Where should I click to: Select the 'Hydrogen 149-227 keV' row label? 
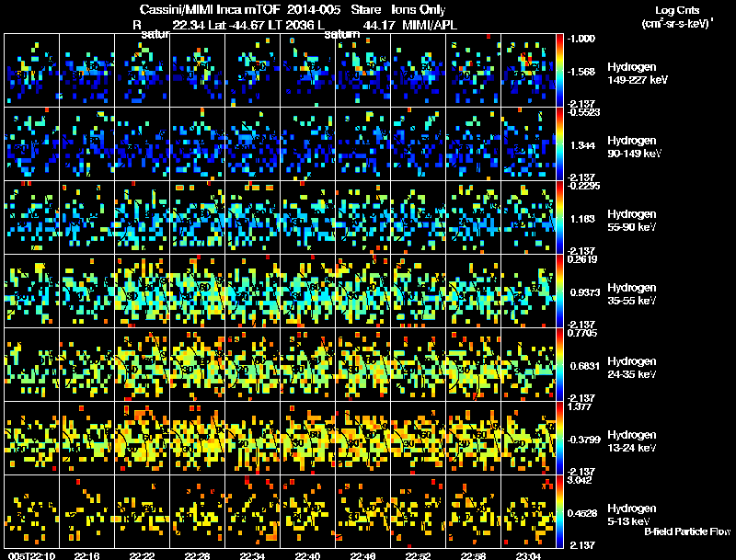coord(637,74)
